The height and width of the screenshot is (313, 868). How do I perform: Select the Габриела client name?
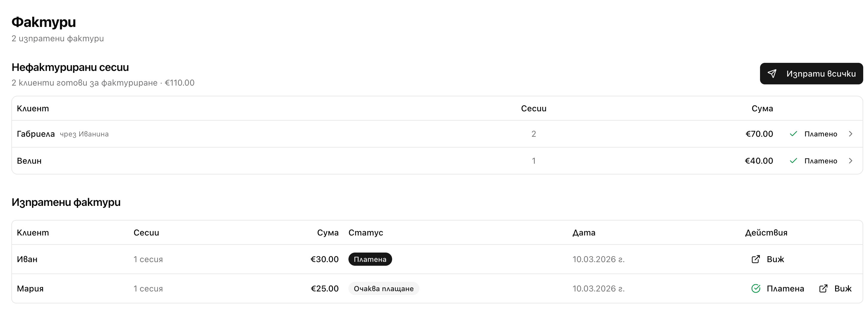[x=36, y=134]
